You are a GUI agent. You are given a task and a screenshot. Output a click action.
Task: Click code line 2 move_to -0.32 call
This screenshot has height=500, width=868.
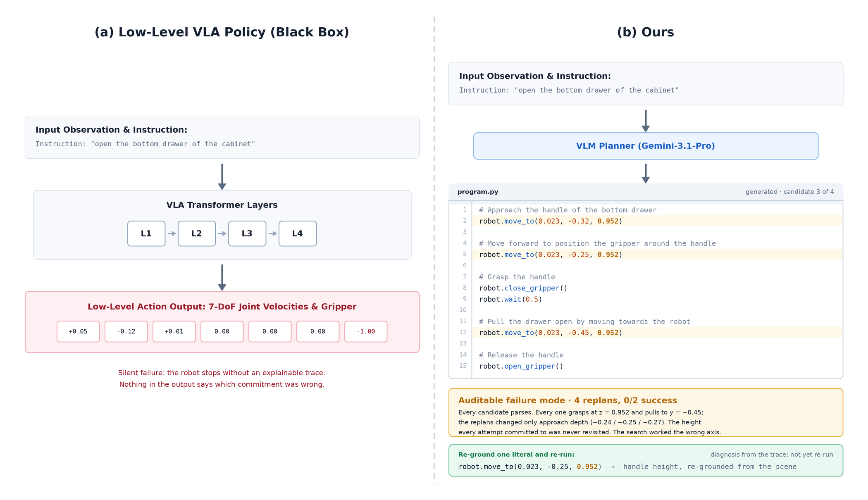[551, 221]
